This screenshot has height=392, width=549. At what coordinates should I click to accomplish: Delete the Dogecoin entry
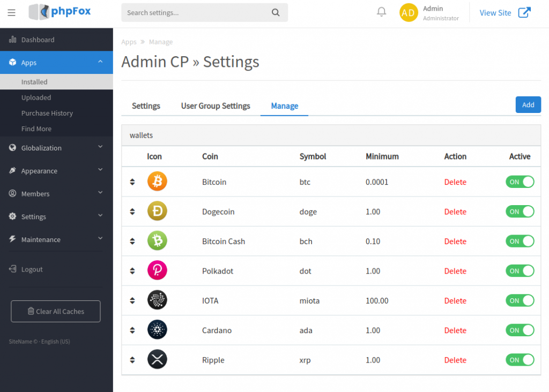pos(455,211)
